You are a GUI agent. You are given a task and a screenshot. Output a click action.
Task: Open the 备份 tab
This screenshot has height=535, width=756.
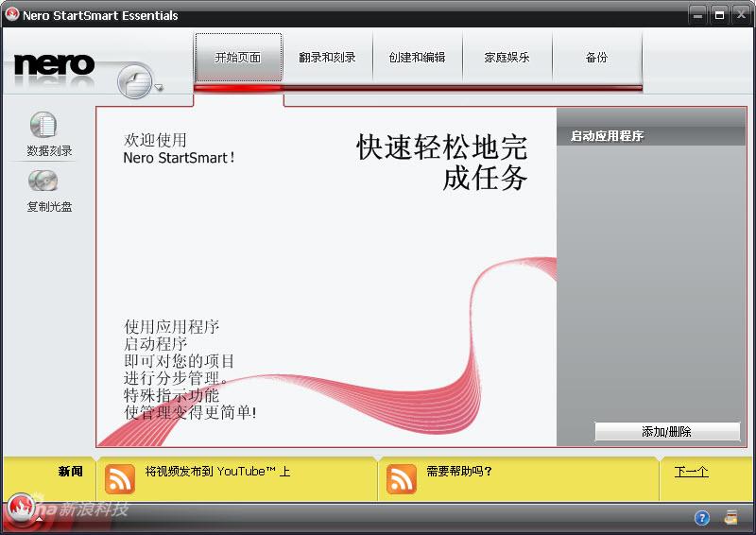pyautogui.click(x=596, y=58)
